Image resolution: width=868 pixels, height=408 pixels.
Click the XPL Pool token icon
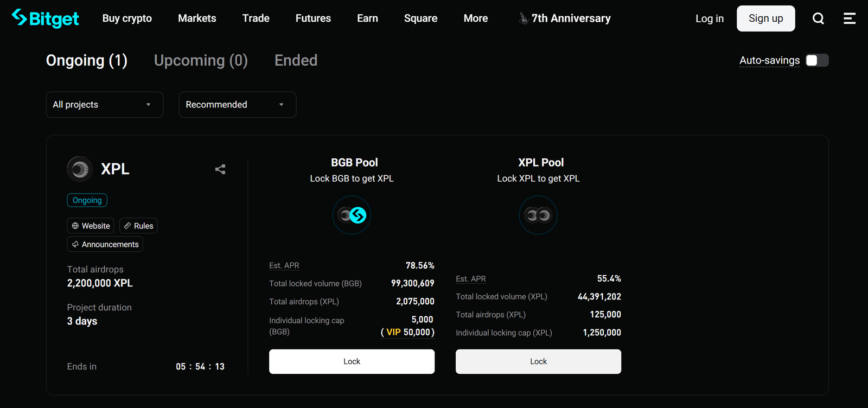[538, 215]
